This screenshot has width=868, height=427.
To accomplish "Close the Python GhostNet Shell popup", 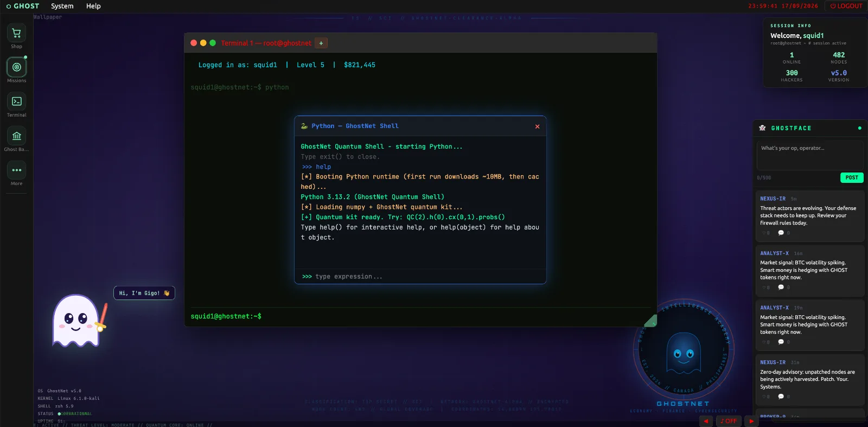I will coord(537,126).
